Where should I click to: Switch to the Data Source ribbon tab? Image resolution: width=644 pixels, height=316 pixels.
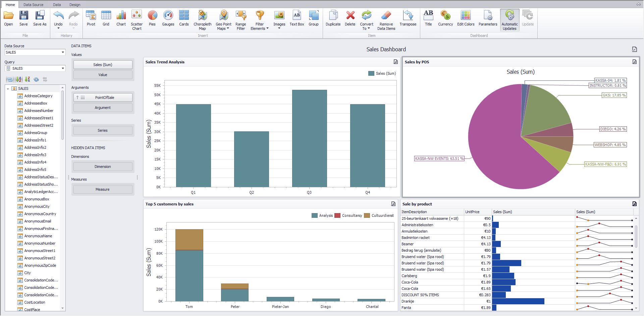pyautogui.click(x=33, y=5)
